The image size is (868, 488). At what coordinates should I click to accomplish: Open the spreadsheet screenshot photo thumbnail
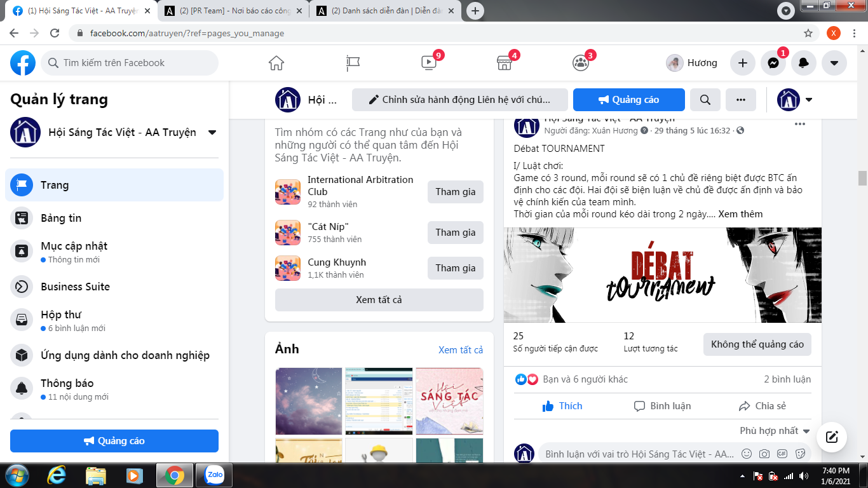379,401
